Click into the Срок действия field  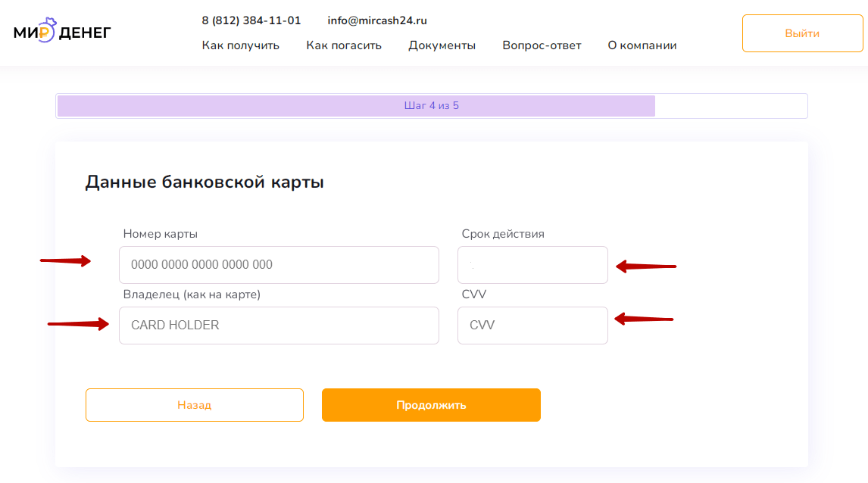tap(532, 265)
